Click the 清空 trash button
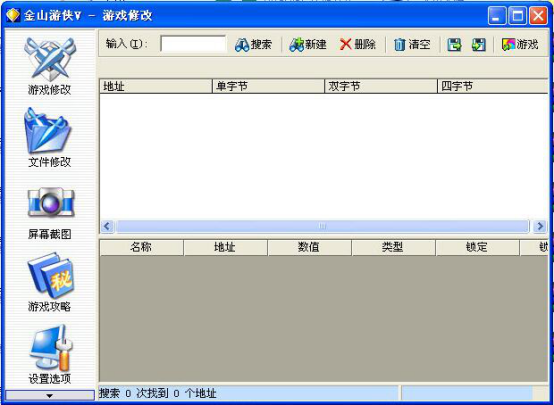 [412, 45]
